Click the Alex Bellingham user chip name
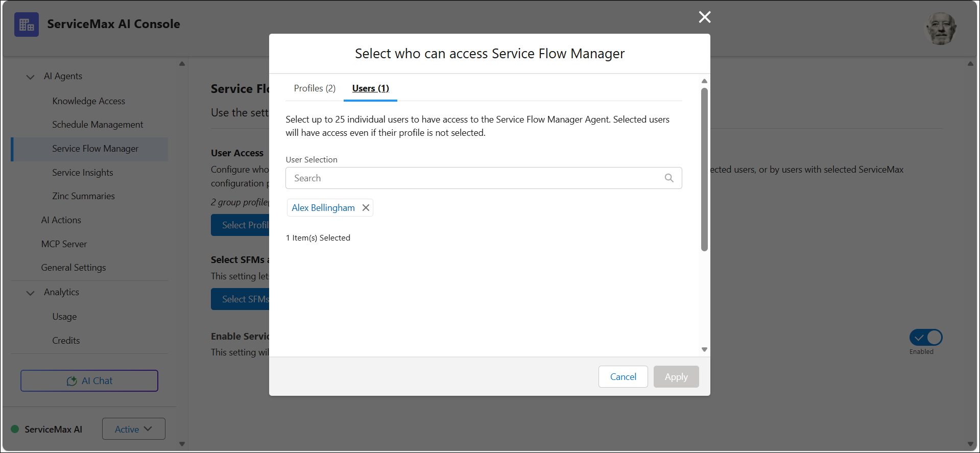 click(323, 208)
